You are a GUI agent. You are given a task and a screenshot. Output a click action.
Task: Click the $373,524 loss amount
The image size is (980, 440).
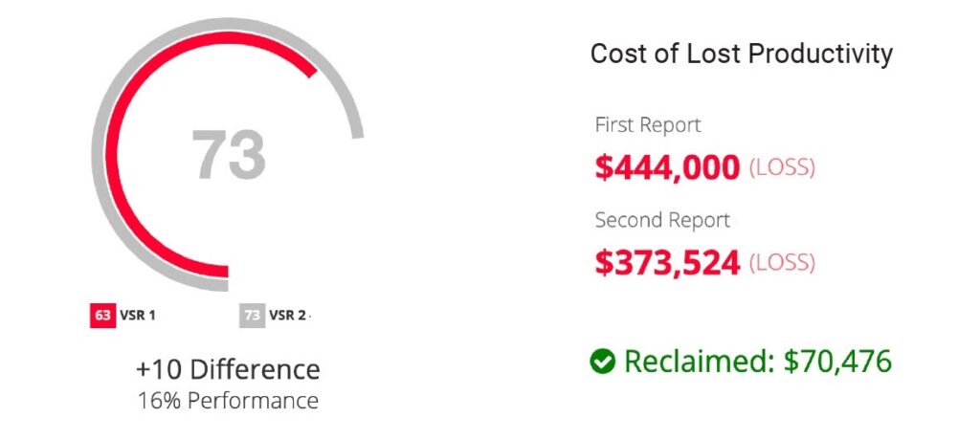(x=667, y=262)
